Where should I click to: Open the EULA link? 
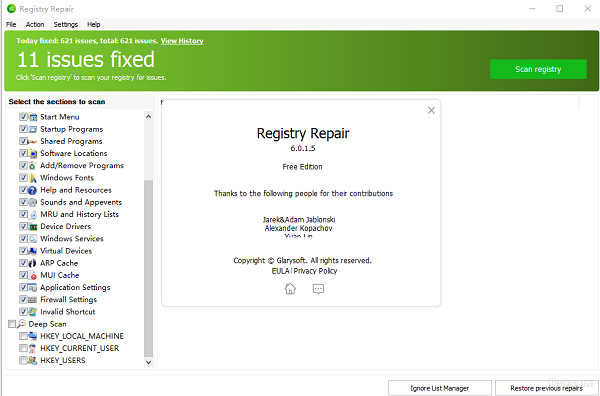280,271
